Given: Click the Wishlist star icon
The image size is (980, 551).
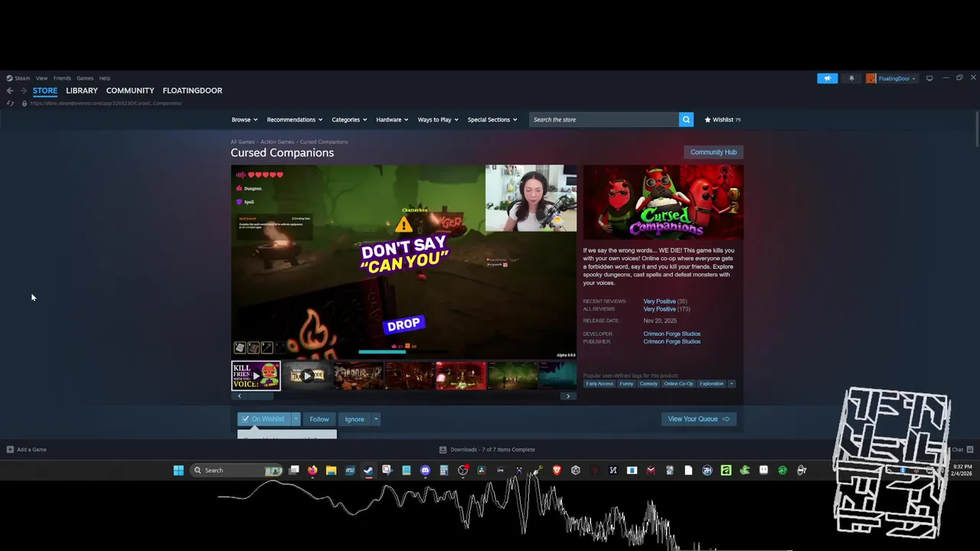Looking at the screenshot, I should 707,119.
